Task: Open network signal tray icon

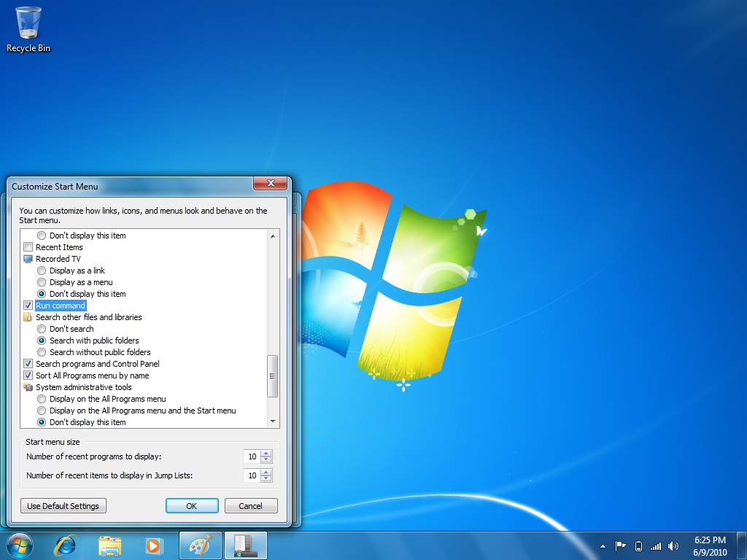Action: [656, 546]
